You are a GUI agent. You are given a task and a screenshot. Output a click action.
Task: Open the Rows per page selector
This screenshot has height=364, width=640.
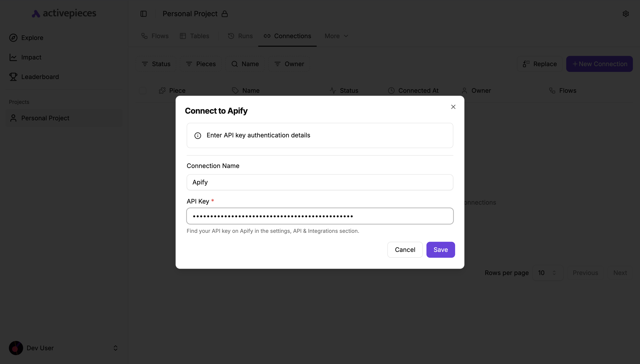click(548, 273)
